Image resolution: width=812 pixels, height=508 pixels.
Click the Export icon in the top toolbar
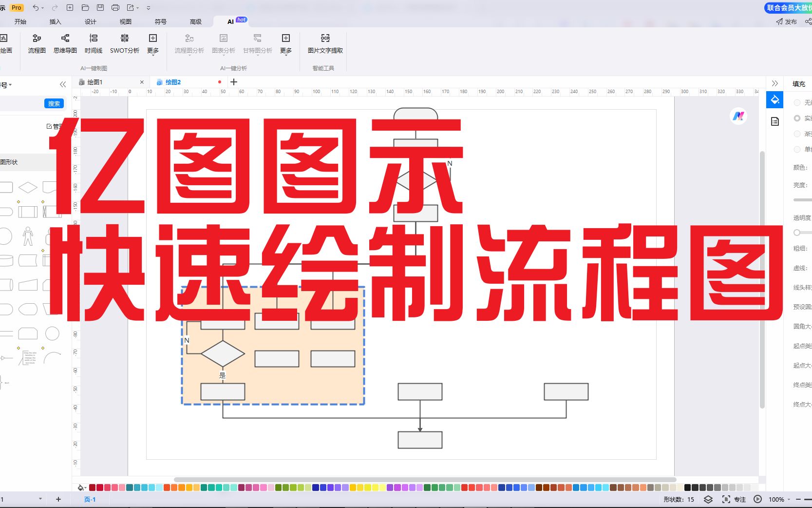pos(131,8)
